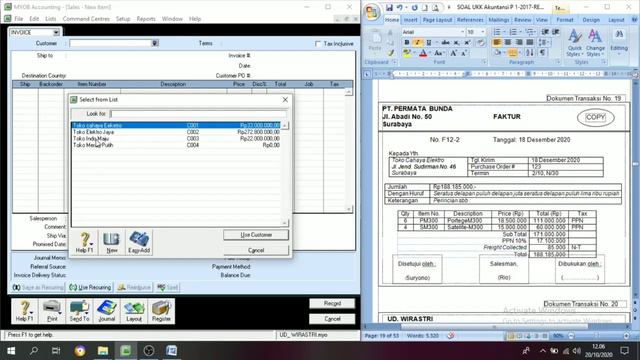Click the New icon in Select from List
640x360 pixels.
[111, 242]
